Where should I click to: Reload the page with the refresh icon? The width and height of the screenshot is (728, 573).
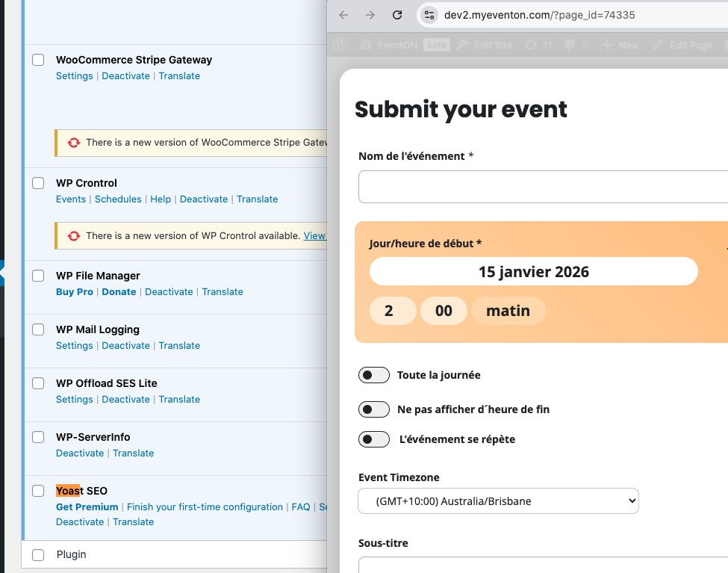coord(397,15)
